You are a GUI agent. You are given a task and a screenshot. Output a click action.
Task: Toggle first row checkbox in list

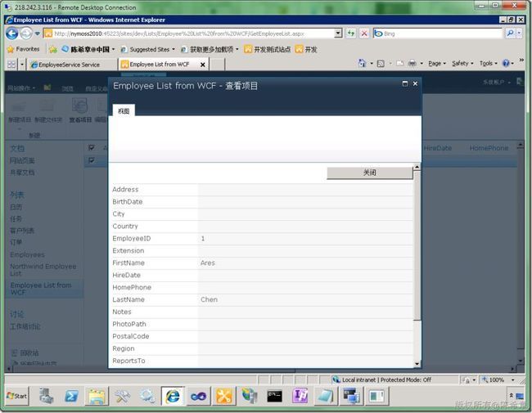click(x=92, y=160)
